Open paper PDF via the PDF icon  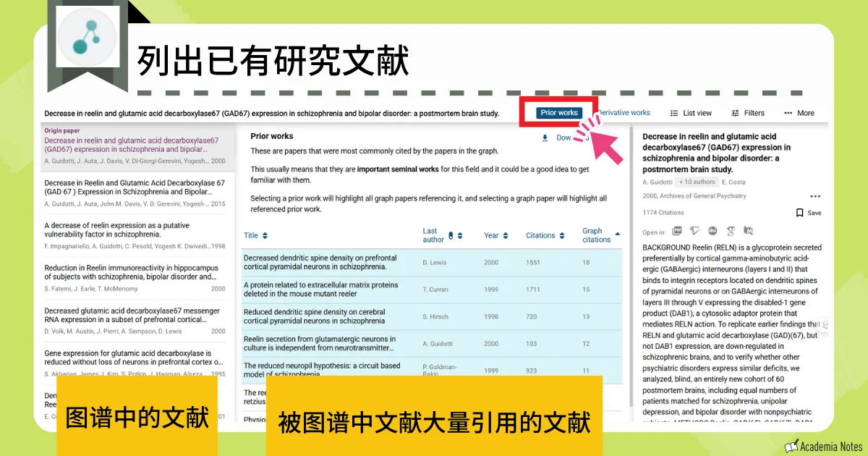point(677,232)
